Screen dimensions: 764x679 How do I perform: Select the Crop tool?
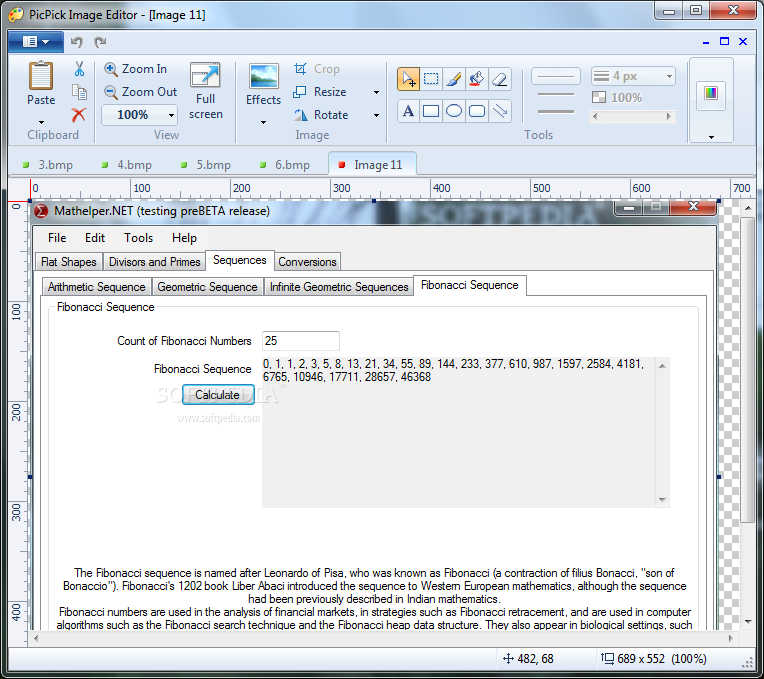coord(317,69)
